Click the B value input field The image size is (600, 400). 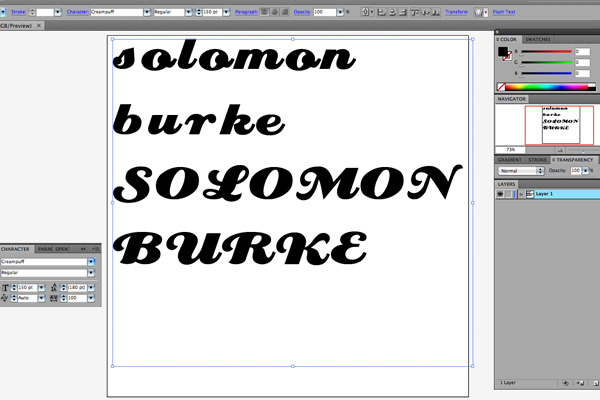582,73
